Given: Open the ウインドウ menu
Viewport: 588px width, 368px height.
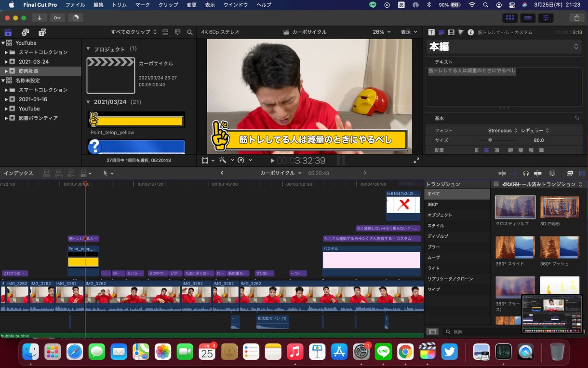Looking at the screenshot, I should coord(236,5).
